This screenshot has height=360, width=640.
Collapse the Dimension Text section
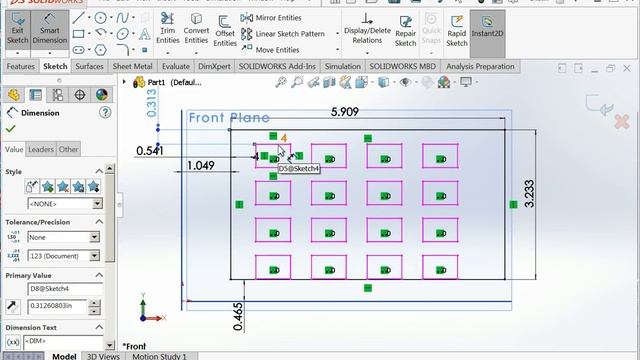point(99,327)
